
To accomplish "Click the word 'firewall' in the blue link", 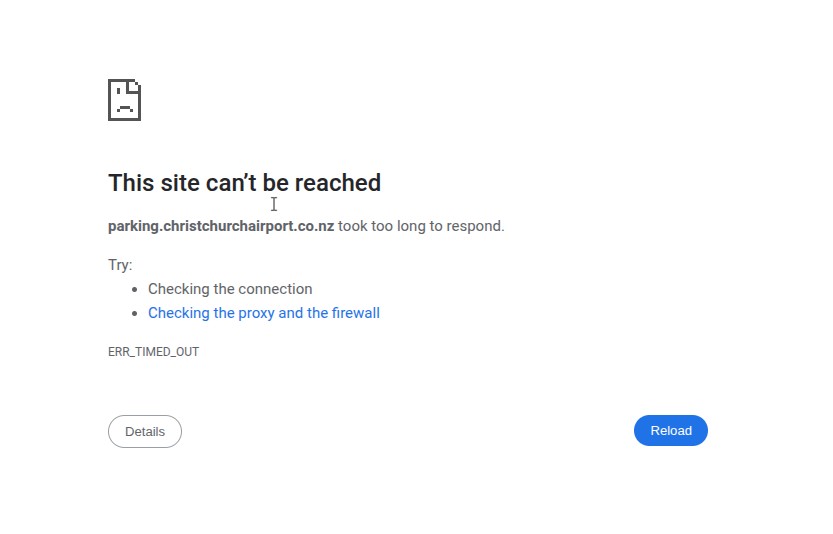I will click(355, 313).
